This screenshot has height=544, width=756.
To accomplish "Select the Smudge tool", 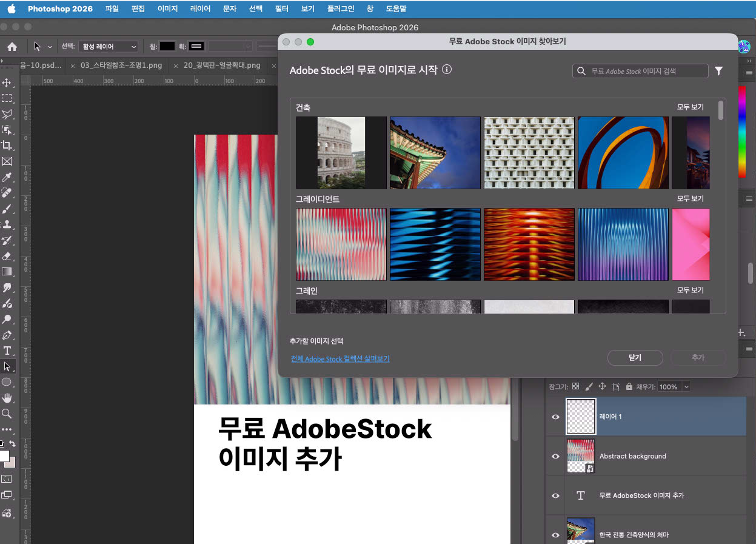I will tap(7, 287).
